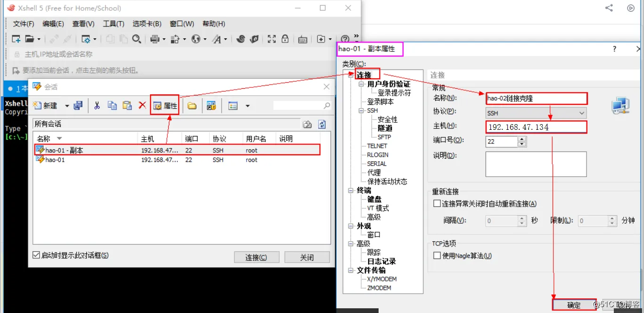The image size is (644, 313).
Task: Click the 新建 button in Sessions dialog
Action: pos(46,106)
